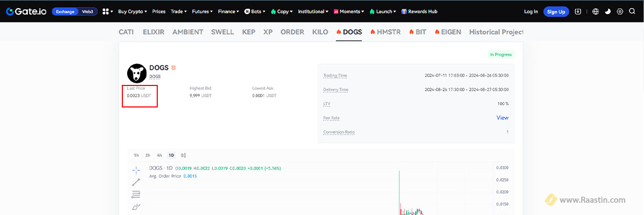Expand the Futures dropdown menu
Screen dimensions: 644x215
[x=202, y=11]
